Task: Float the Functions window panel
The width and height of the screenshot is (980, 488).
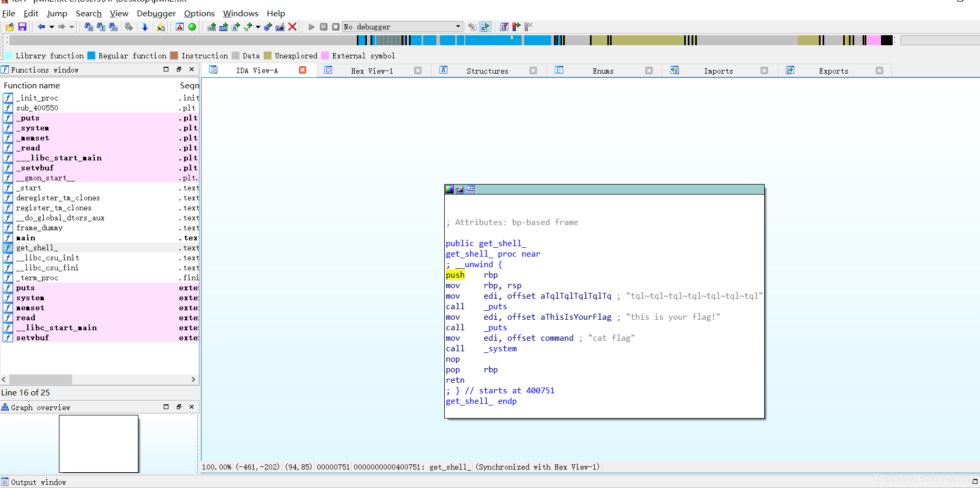Action: (179, 69)
